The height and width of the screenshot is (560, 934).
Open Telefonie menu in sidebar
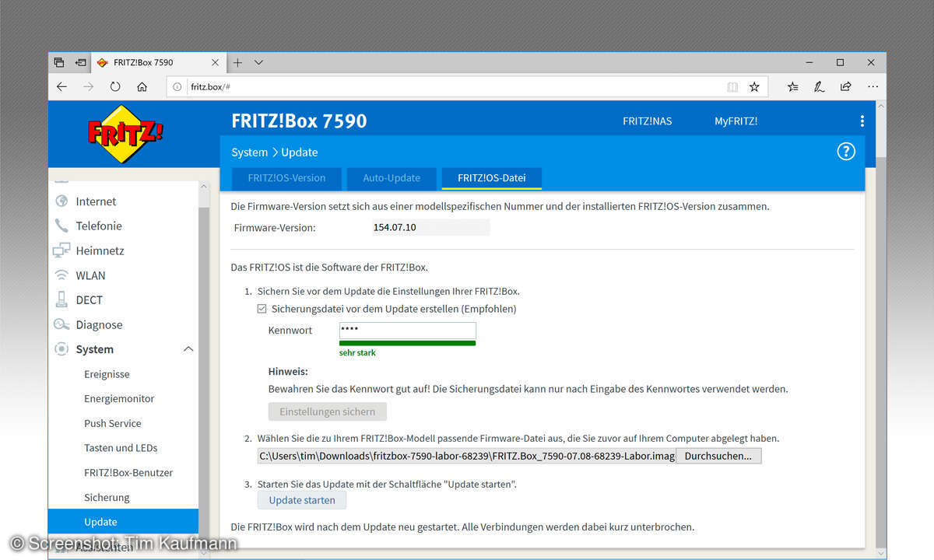99,226
